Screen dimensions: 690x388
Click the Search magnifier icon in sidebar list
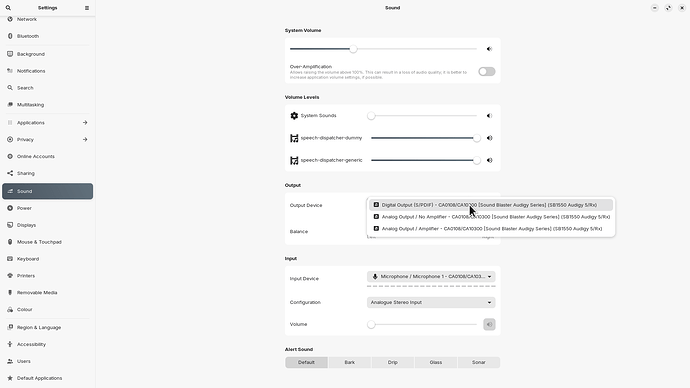pyautogui.click(x=10, y=88)
